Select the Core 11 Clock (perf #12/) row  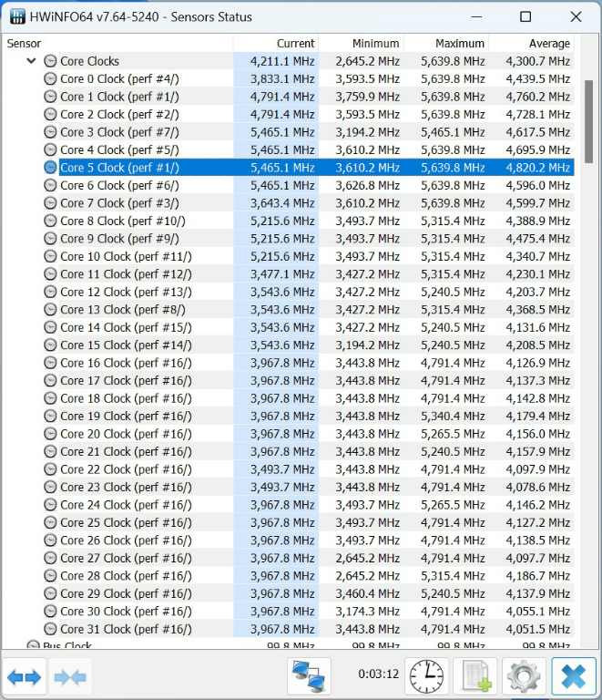coord(308,274)
